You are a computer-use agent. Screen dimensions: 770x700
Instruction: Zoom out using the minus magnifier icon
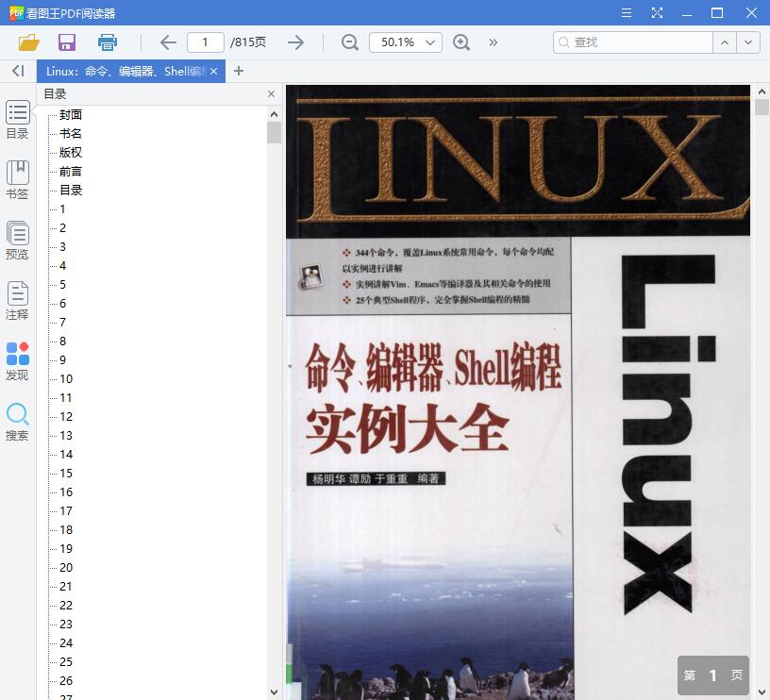click(x=350, y=42)
